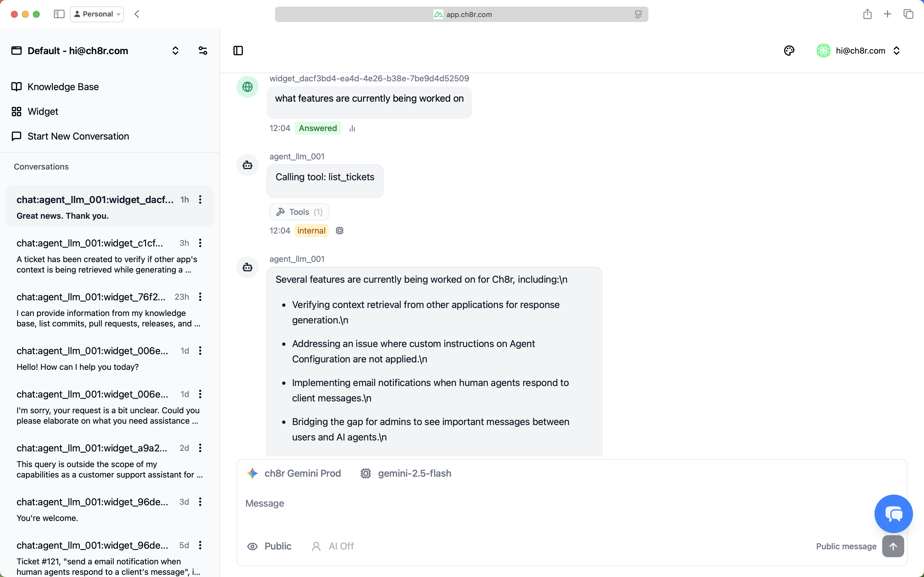
Task: Go to the Widget section
Action: pos(43,112)
